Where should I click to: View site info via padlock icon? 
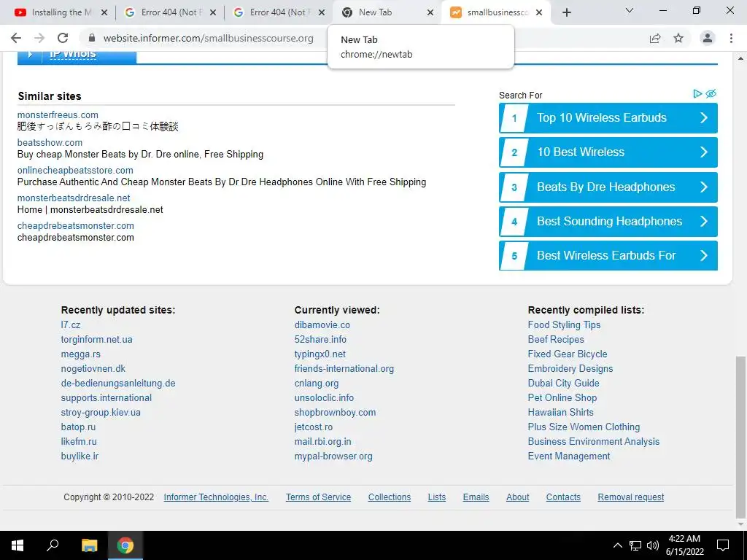[x=92, y=38]
